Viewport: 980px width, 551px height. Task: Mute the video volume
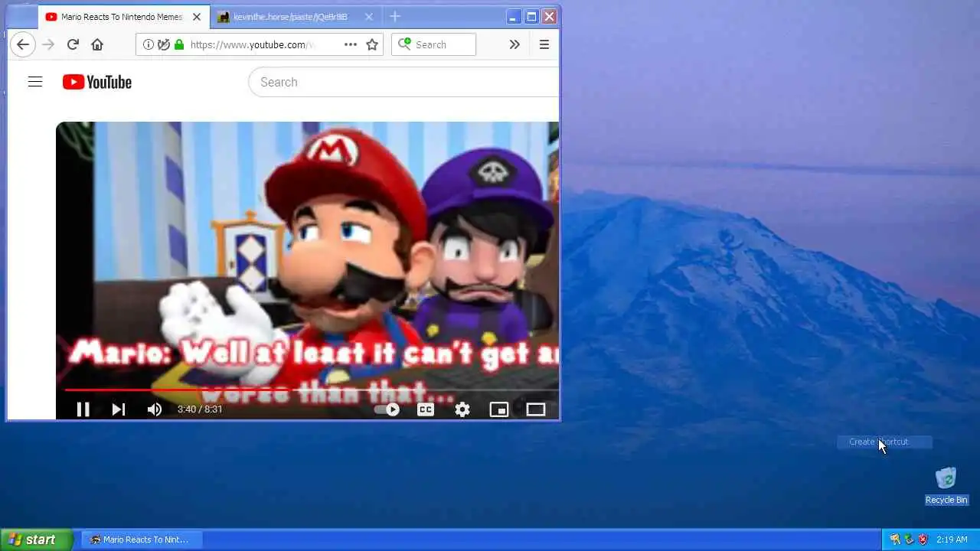pyautogui.click(x=154, y=409)
